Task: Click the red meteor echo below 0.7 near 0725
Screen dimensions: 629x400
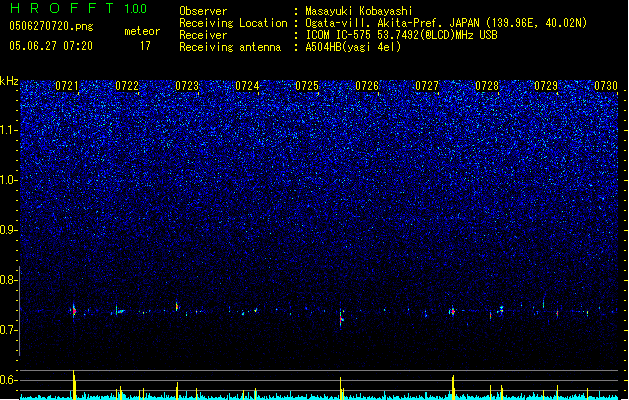Action: pos(341,320)
